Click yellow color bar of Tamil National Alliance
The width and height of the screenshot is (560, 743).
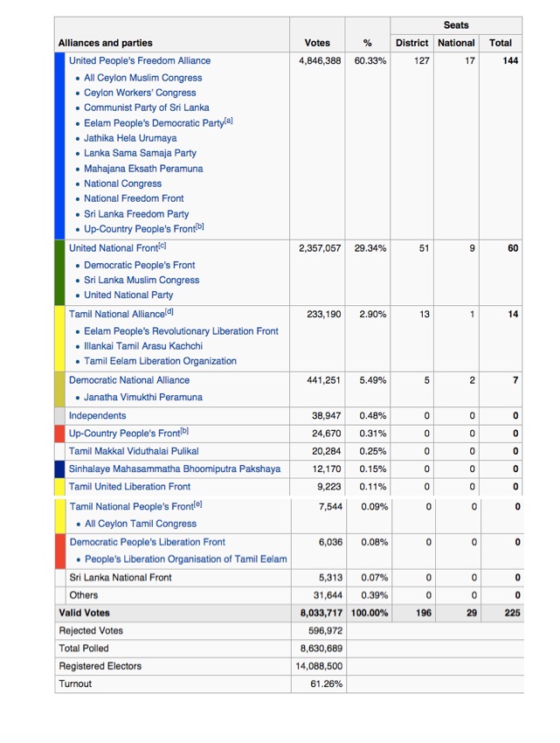[59, 338]
